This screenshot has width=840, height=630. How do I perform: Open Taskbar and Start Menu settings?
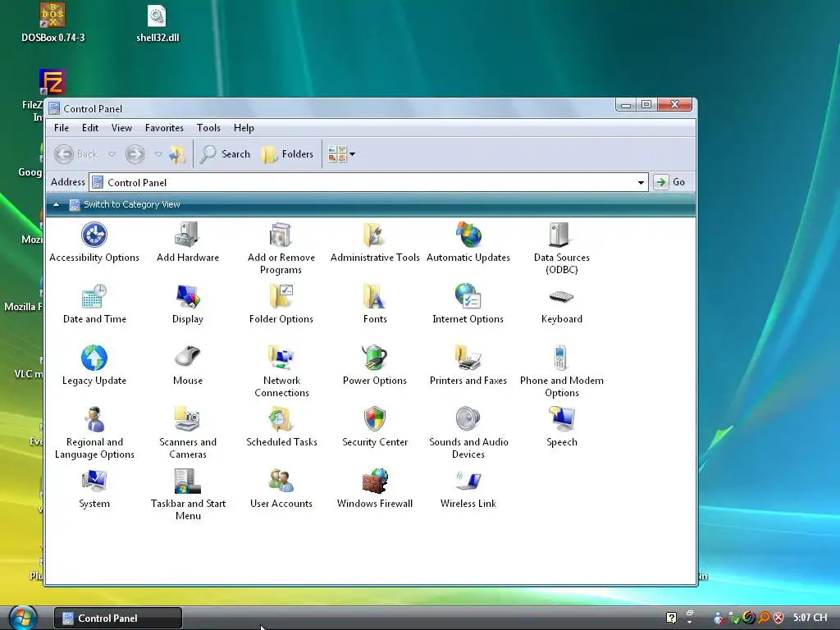(x=188, y=495)
